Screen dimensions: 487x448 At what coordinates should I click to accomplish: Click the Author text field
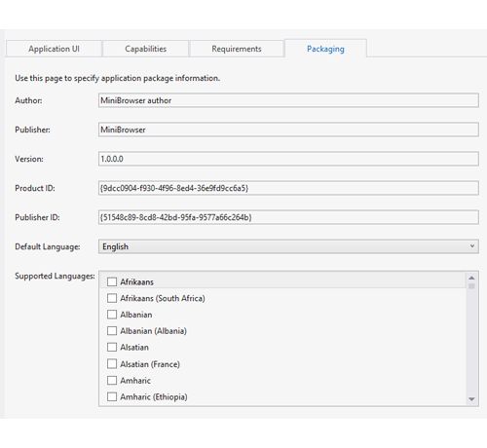pyautogui.click(x=288, y=100)
